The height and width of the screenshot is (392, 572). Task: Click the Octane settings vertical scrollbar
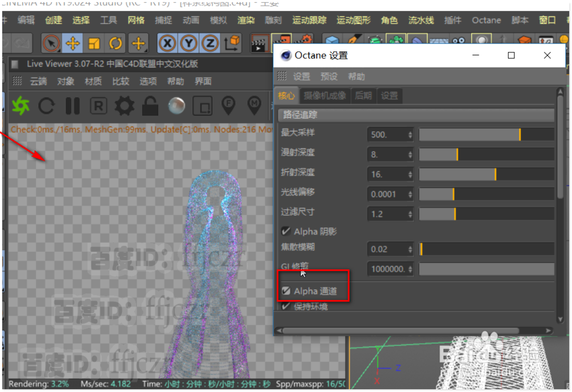point(561,146)
